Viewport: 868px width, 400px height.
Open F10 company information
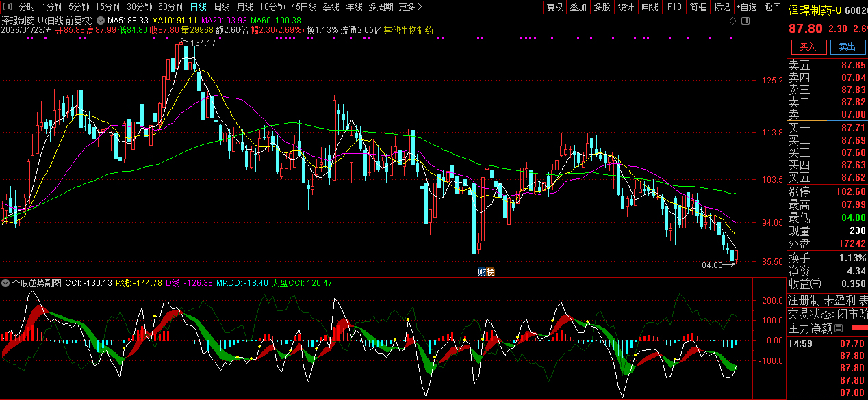click(x=674, y=7)
